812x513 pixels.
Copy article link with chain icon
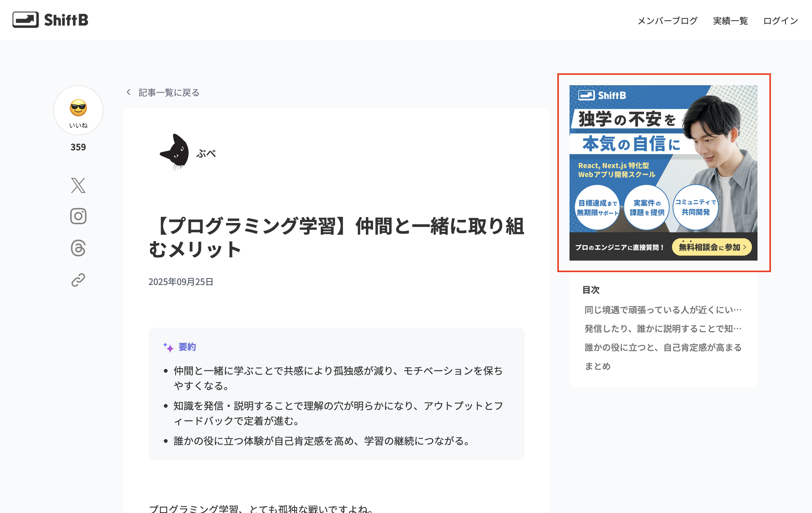click(78, 280)
